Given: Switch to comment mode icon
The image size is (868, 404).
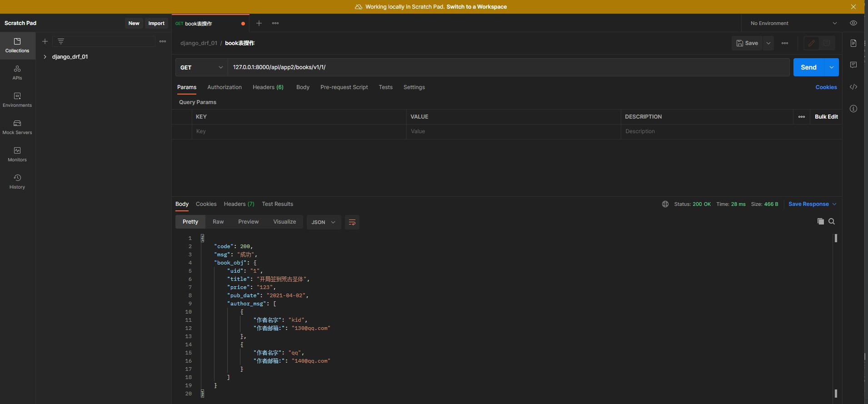Looking at the screenshot, I should coord(827,43).
